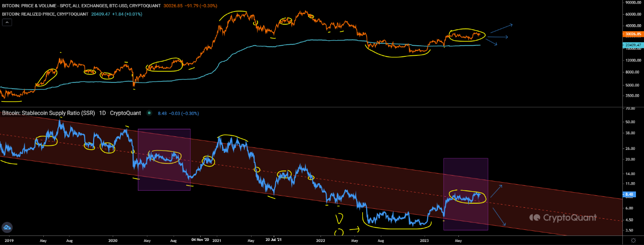Click the 2021 label on time axis
The height and width of the screenshot is (245, 644).
[217, 240]
